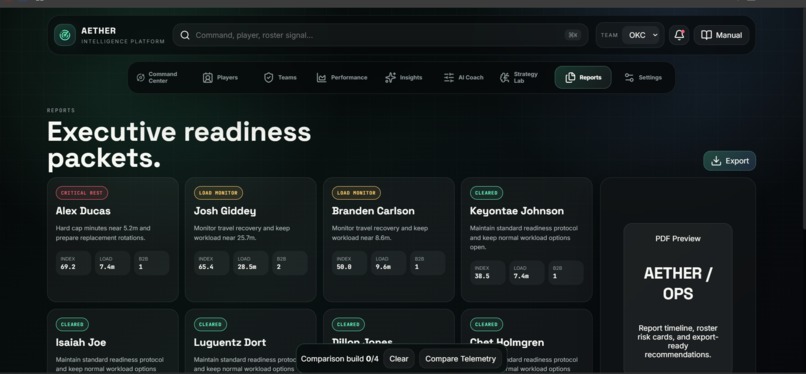Click the Settings toggles icon
The image size is (806, 374).
(x=629, y=78)
